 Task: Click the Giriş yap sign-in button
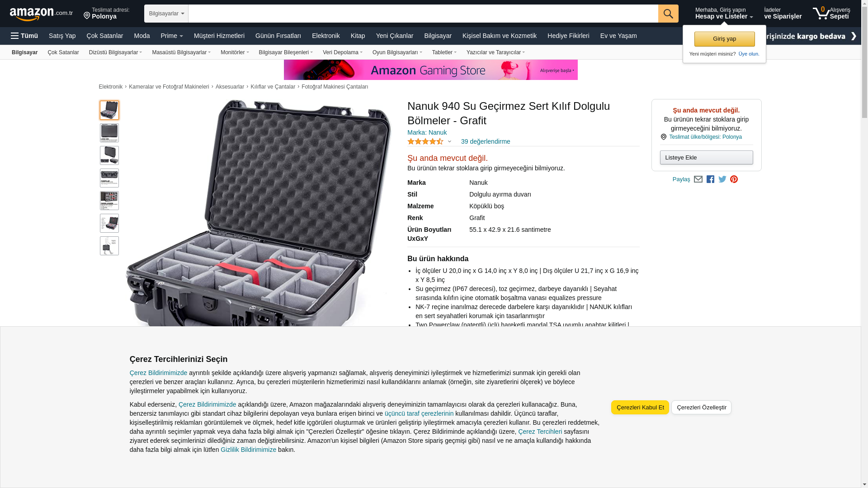[724, 39]
